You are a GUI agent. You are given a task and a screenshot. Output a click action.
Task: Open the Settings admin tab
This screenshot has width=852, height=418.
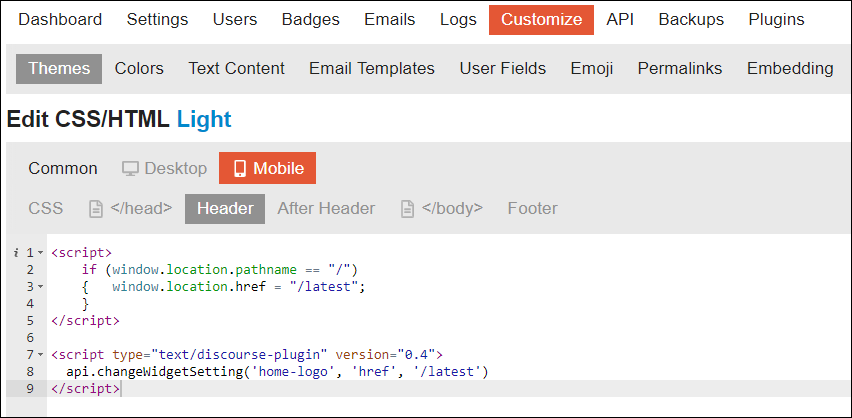(x=158, y=20)
